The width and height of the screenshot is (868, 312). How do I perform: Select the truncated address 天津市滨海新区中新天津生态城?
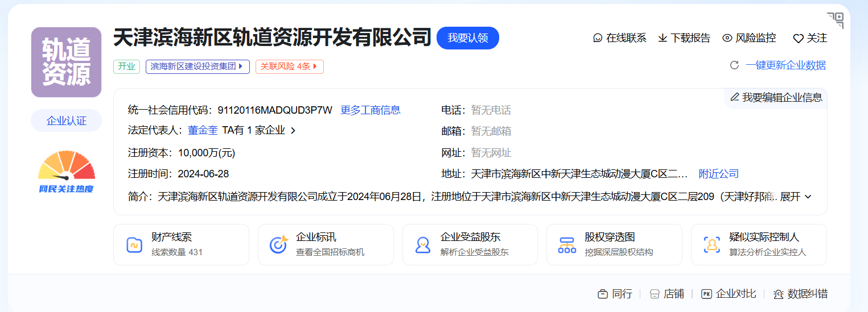click(579, 174)
